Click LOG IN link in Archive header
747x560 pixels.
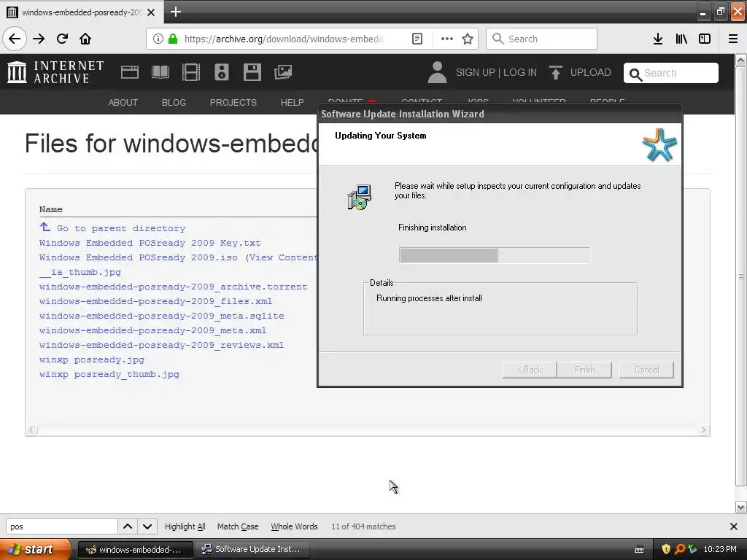point(519,72)
